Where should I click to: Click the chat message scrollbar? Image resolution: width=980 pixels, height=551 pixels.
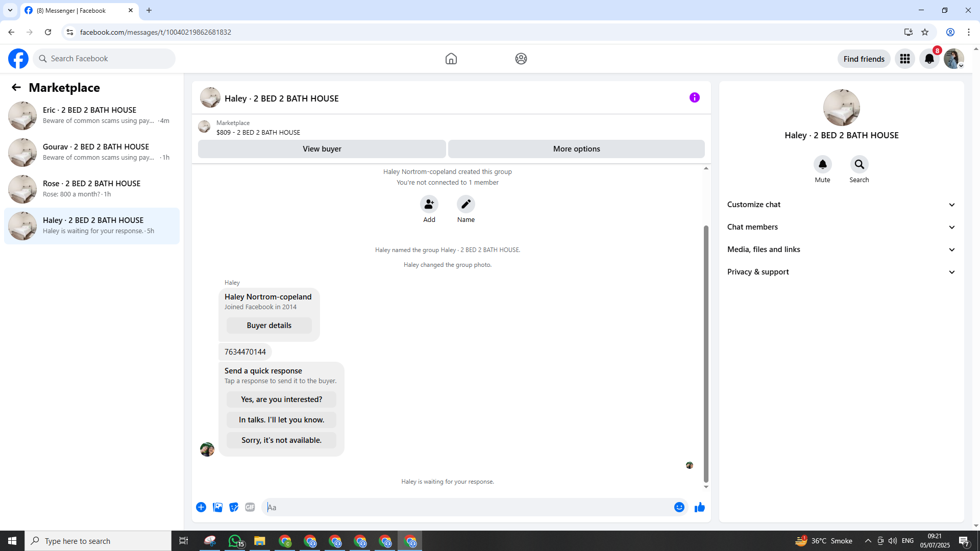point(706,352)
